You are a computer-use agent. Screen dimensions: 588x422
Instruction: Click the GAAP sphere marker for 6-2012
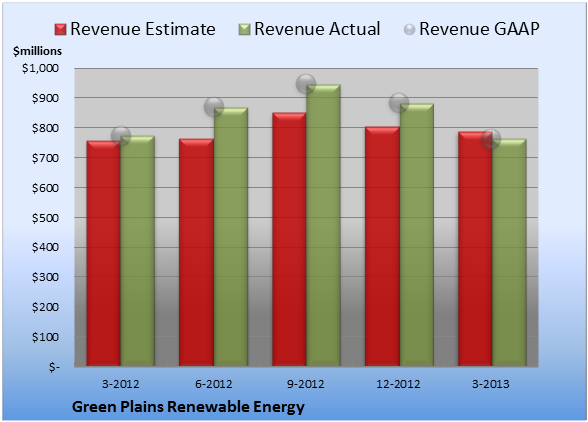[x=214, y=107]
